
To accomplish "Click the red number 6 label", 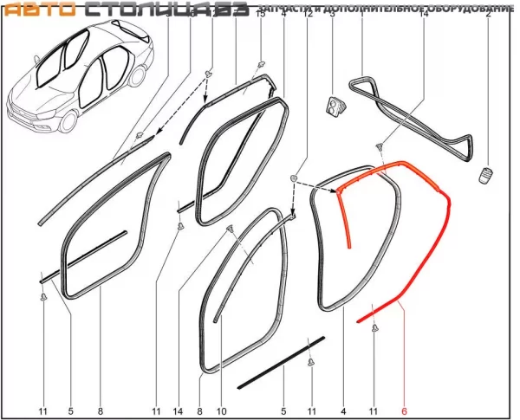I will [x=403, y=410].
